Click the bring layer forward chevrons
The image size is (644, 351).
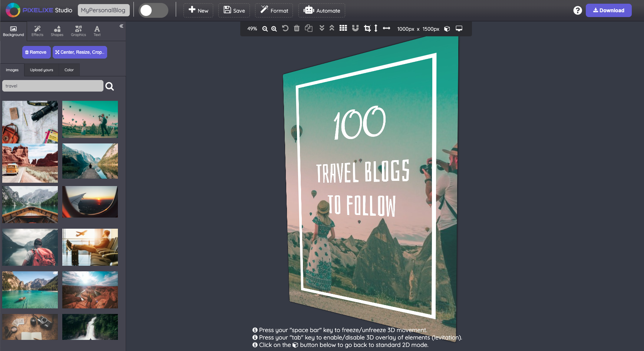coord(332,28)
